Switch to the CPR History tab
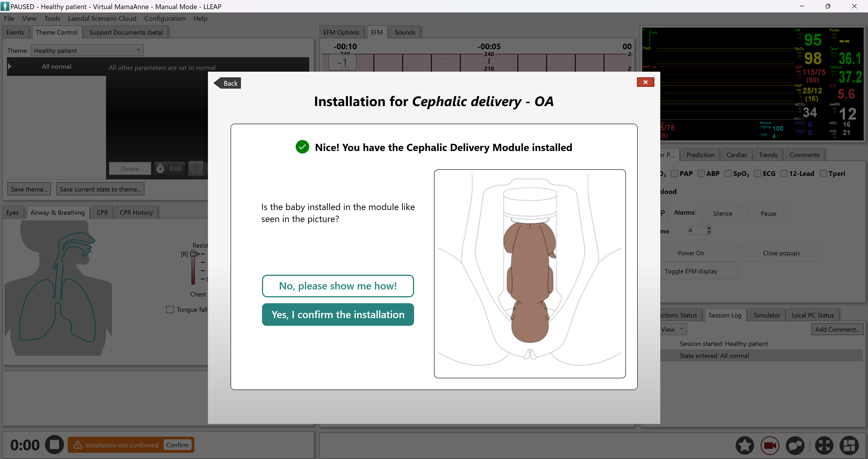The width and height of the screenshot is (868, 459). tap(136, 212)
